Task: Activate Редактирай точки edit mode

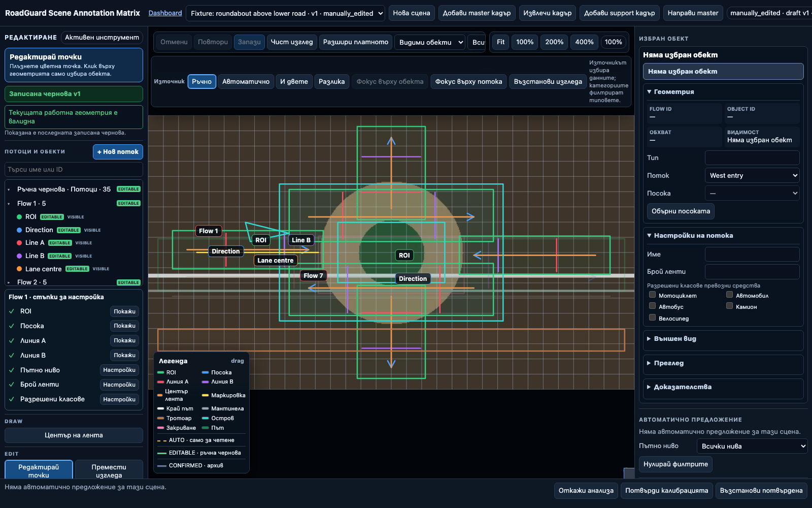Action: [39, 470]
